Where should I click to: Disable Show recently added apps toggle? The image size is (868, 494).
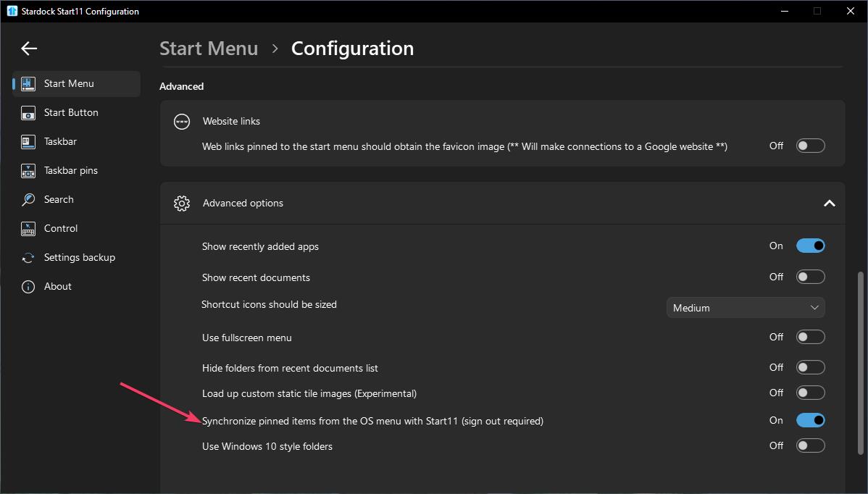point(810,246)
